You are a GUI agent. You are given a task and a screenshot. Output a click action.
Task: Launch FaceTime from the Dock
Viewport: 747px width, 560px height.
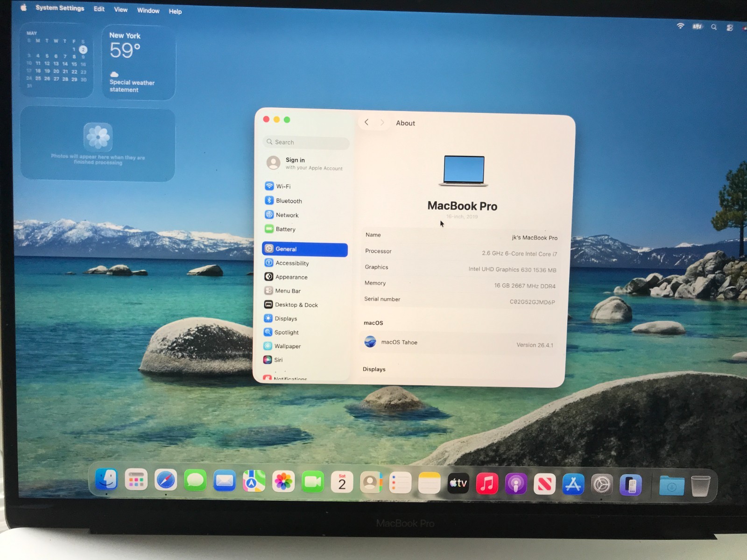click(x=313, y=482)
